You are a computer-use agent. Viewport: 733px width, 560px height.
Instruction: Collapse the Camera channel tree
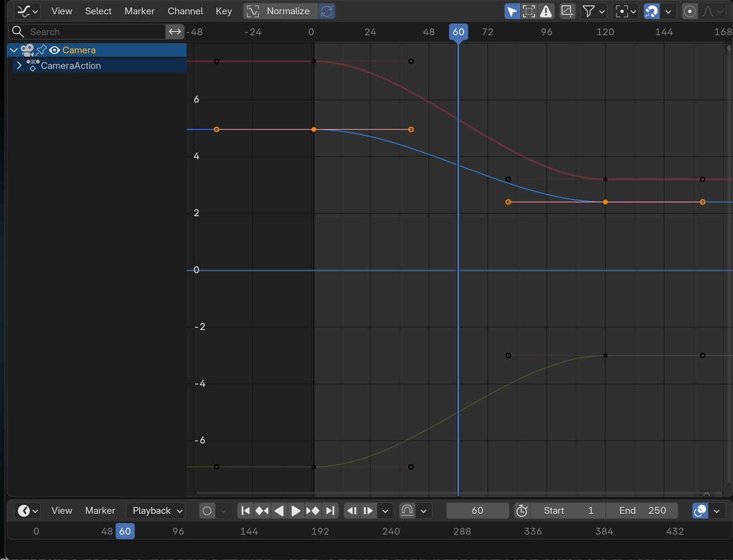pyautogui.click(x=14, y=50)
